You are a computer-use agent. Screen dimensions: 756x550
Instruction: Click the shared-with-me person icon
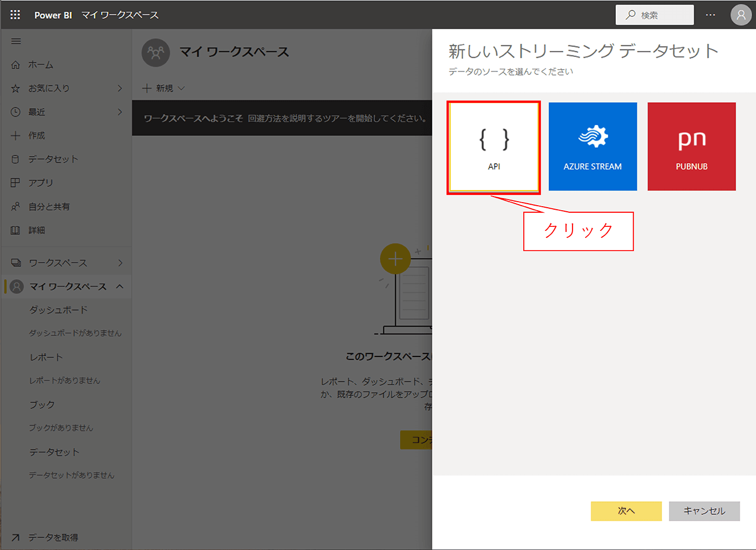(x=16, y=207)
